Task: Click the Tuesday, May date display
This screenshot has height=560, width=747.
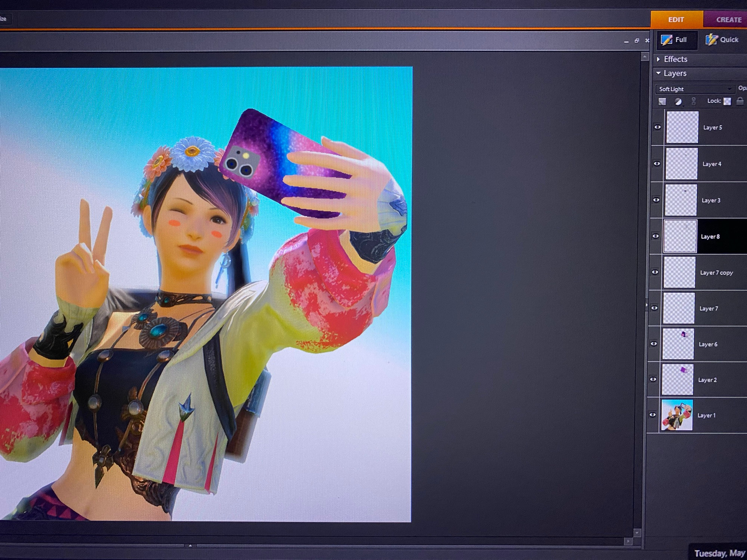Action: (719, 553)
